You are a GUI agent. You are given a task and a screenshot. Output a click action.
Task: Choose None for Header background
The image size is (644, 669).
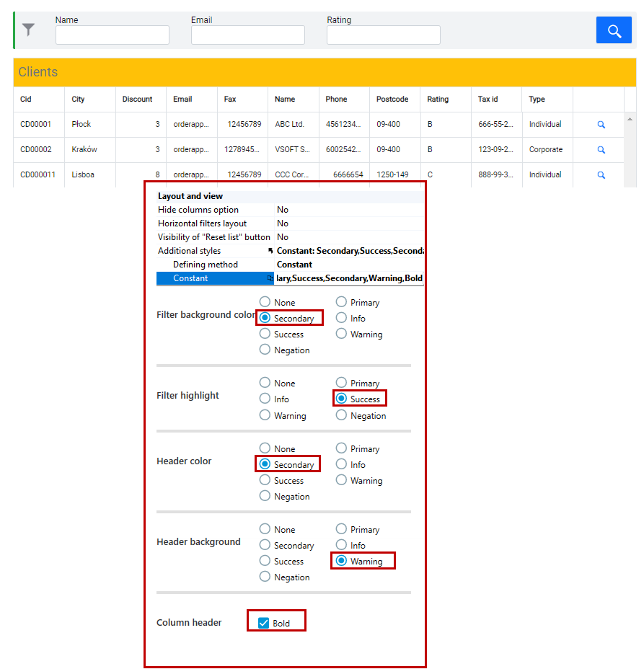265,529
